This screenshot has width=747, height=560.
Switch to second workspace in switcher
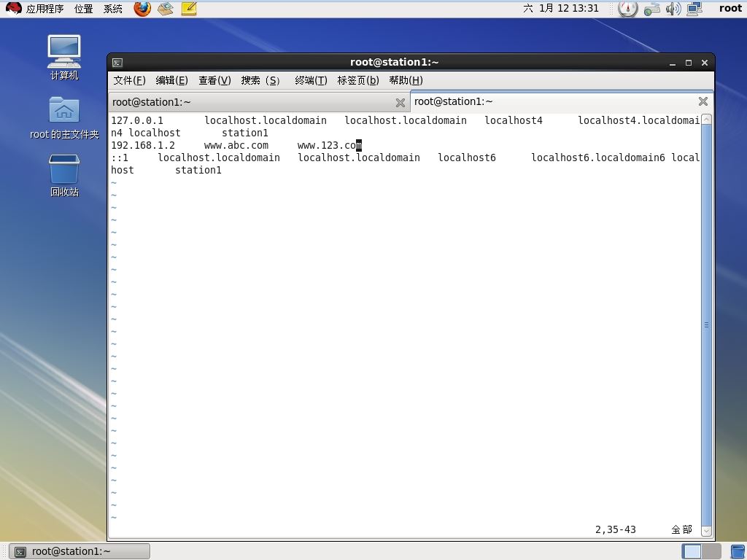tap(712, 551)
